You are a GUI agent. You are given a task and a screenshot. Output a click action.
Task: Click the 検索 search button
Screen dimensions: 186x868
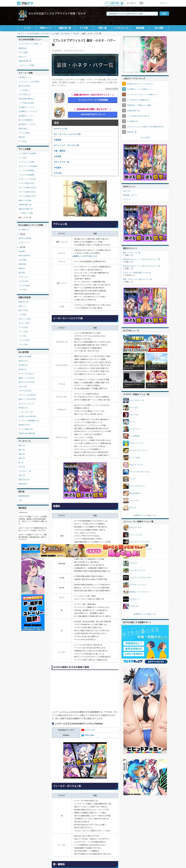tap(164, 14)
